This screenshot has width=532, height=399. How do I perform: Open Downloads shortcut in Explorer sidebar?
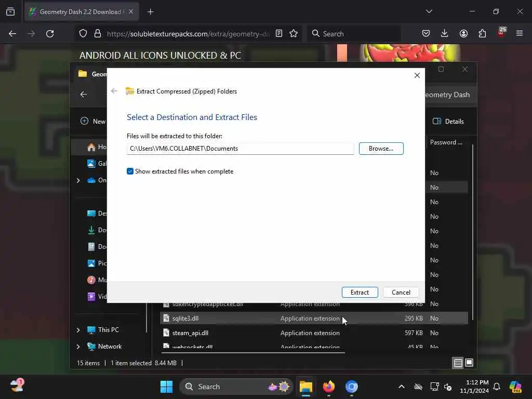click(97, 230)
